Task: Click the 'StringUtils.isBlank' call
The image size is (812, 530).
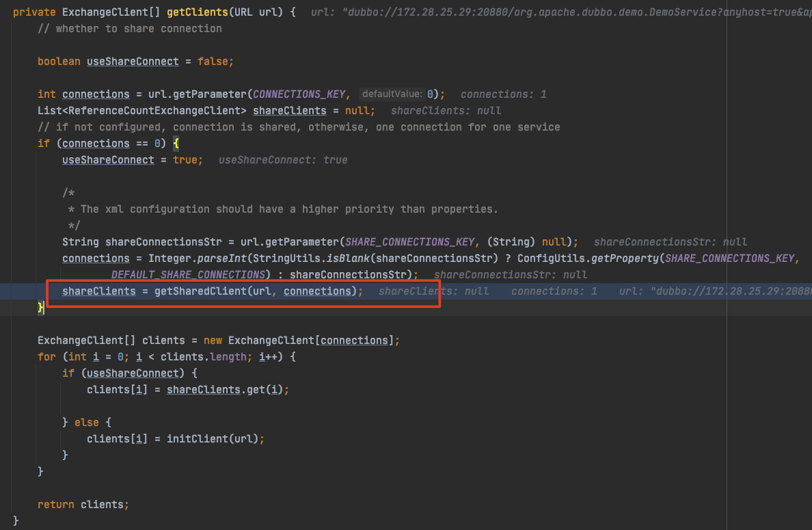Action: [311, 258]
